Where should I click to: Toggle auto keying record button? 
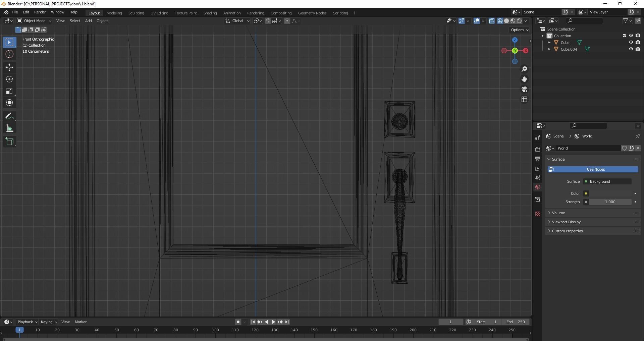238,322
